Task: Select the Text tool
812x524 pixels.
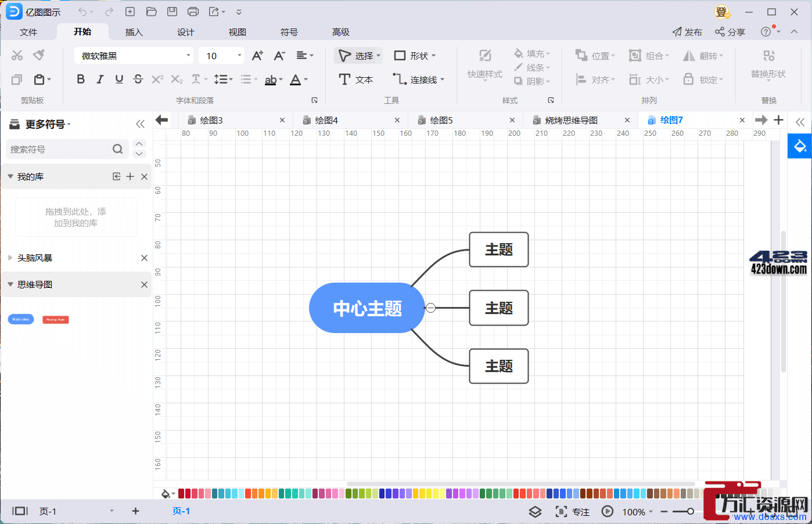Action: (356, 79)
